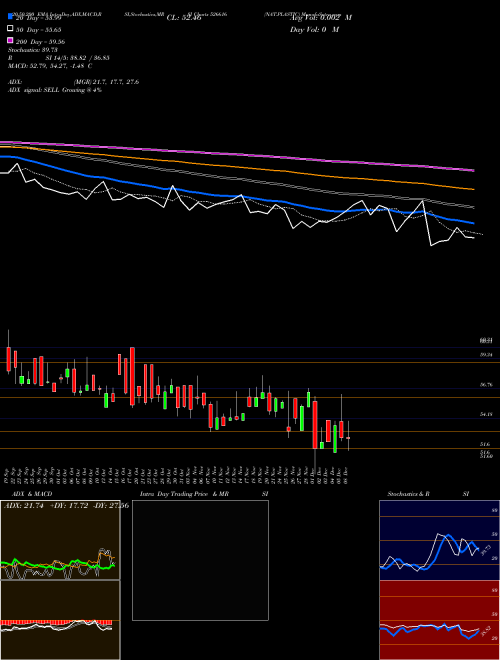Click the 'Intra Day Trading Price' panel title
The width and height of the screenshot is (500, 660).
(x=174, y=494)
